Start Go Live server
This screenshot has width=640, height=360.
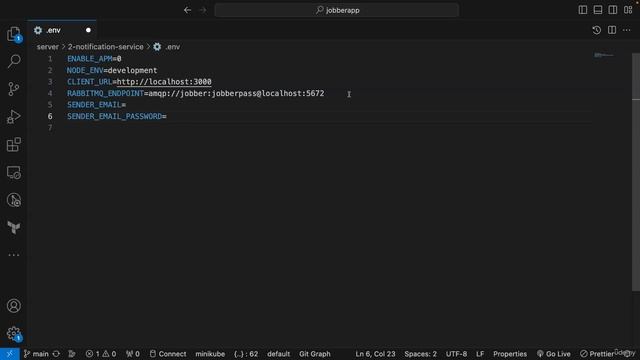554,354
